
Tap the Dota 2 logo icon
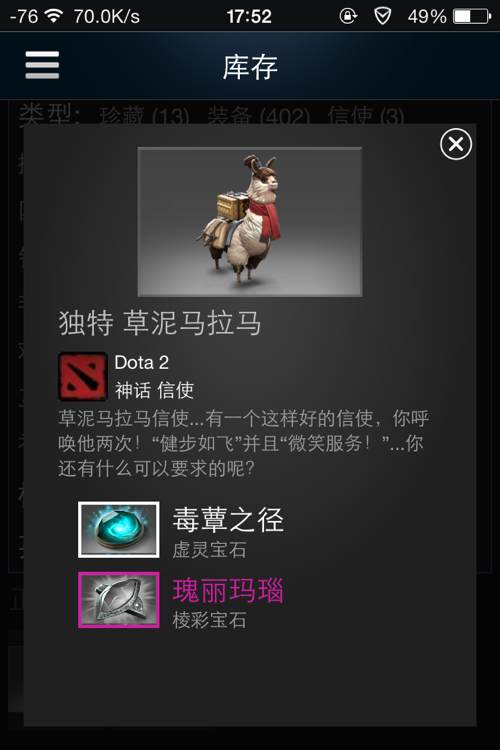click(x=82, y=376)
